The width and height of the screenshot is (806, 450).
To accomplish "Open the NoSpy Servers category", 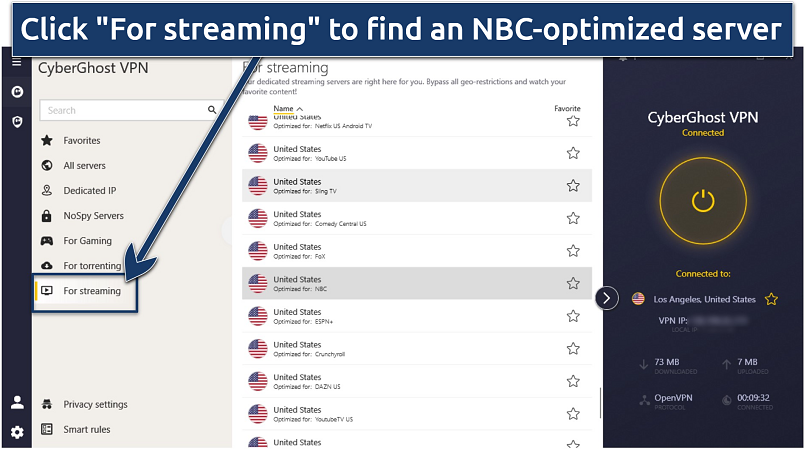I will coord(93,216).
